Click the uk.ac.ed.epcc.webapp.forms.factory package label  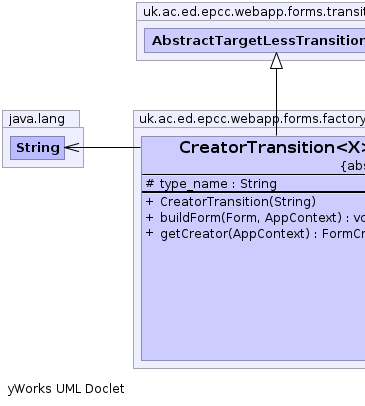click(x=252, y=119)
